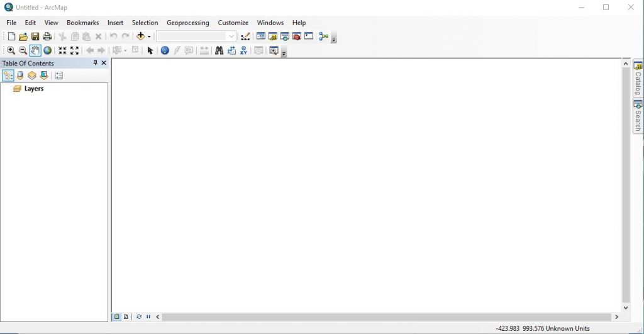Click the scroll right arrow

616,317
